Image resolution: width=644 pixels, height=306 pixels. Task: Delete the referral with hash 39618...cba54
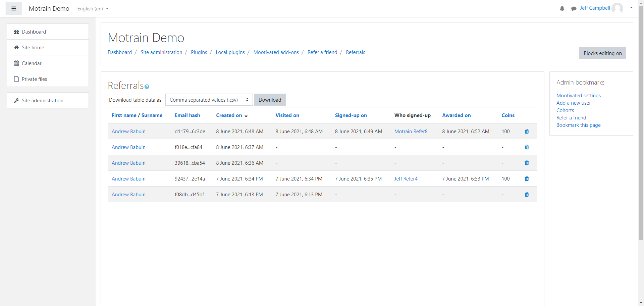pyautogui.click(x=527, y=163)
